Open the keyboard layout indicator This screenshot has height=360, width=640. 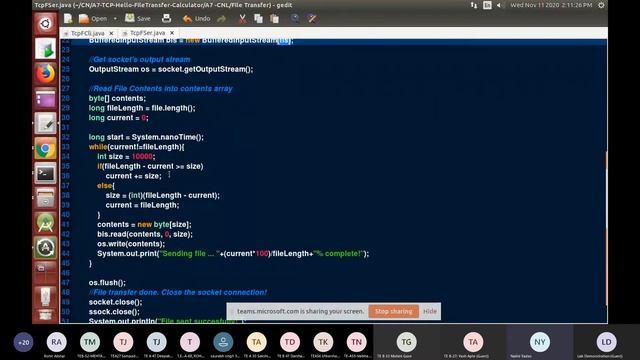(x=487, y=5)
